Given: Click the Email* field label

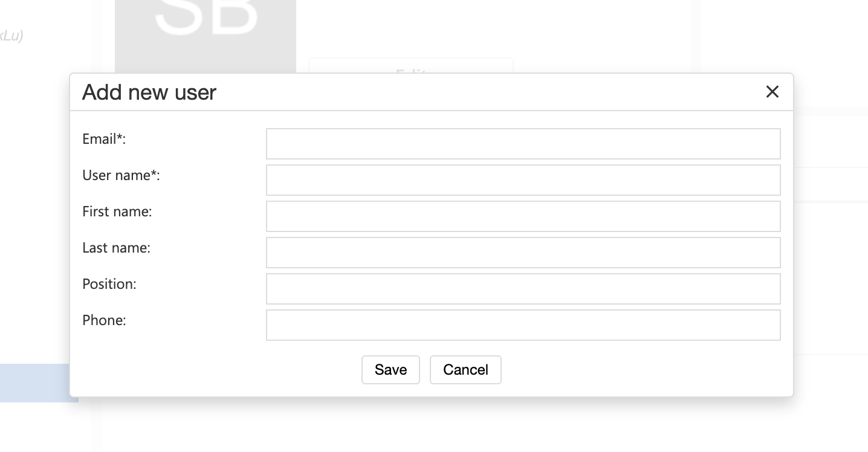Looking at the screenshot, I should click(x=104, y=139).
